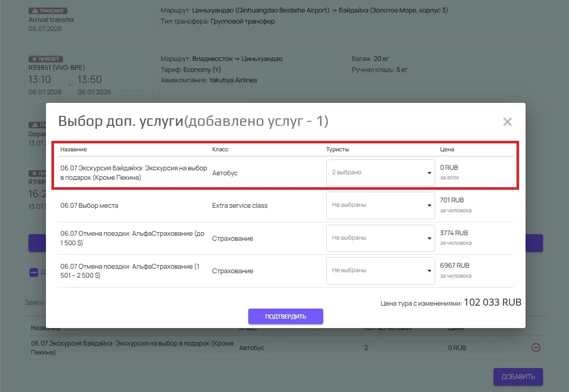Viewport: 569px width, 392px height.
Task: Click the 'Класс' column header in dialog
Action: pyautogui.click(x=220, y=149)
